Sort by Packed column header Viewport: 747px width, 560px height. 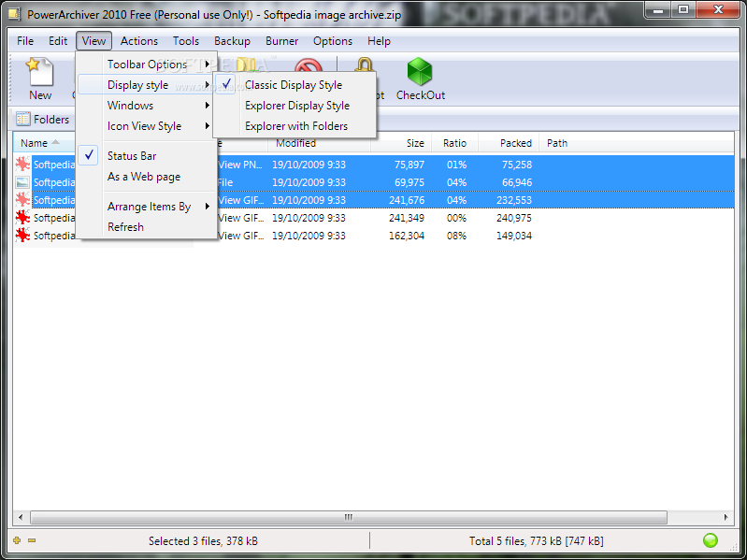[x=509, y=143]
